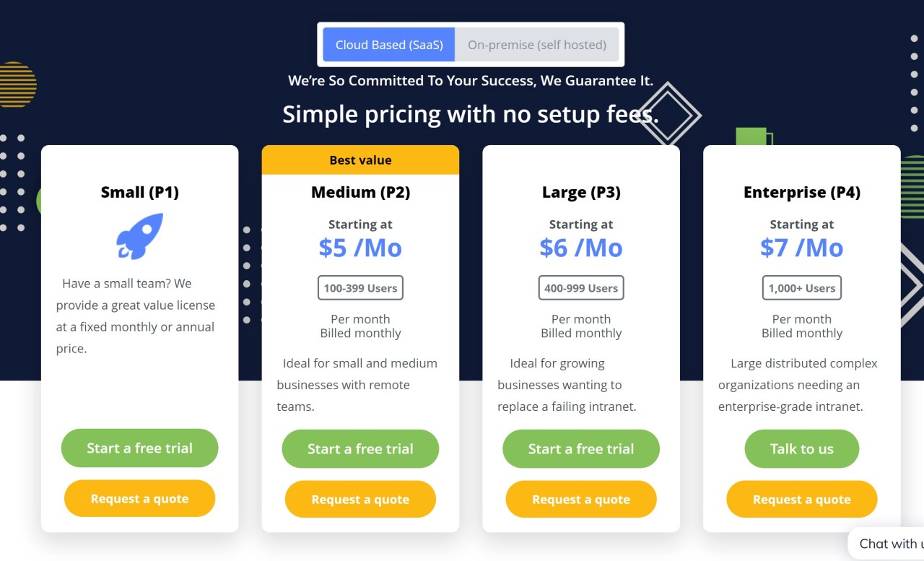Image resolution: width=924 pixels, height=561 pixels.
Task: Request a quote for the Large plan
Action: pyautogui.click(x=580, y=499)
